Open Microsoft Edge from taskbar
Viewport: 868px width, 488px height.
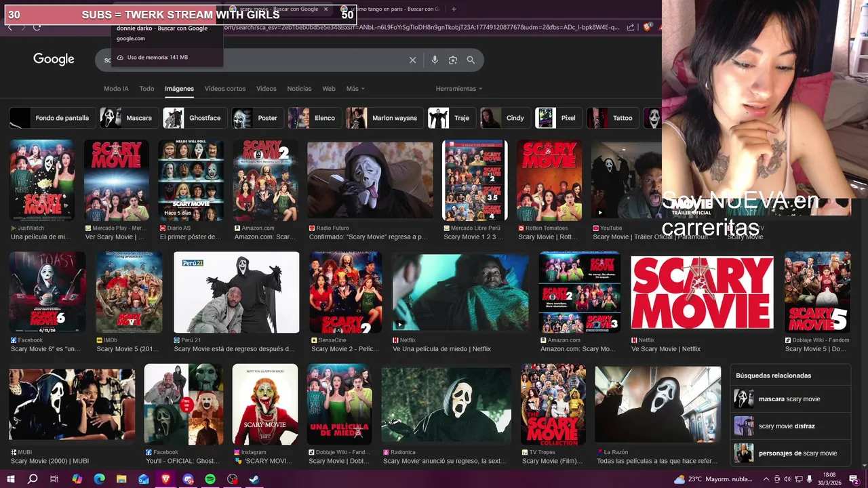point(99,479)
